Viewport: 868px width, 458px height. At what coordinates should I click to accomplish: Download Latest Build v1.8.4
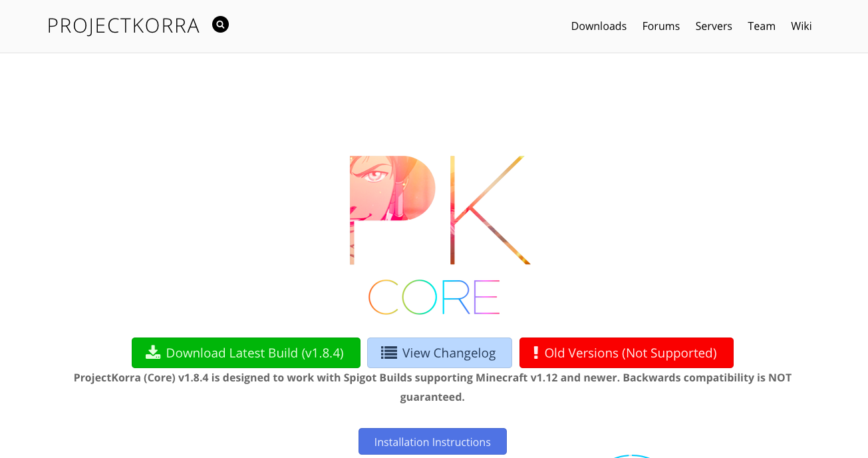(246, 353)
